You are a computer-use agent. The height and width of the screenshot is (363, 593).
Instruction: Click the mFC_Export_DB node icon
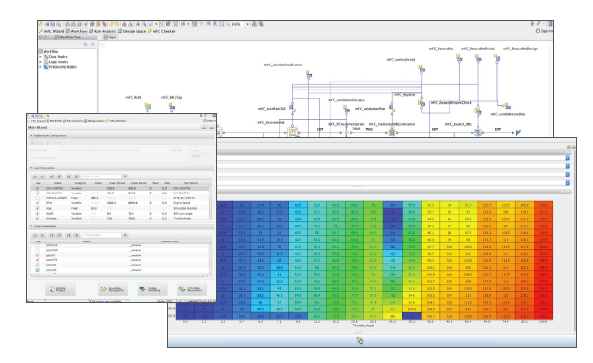478,132
